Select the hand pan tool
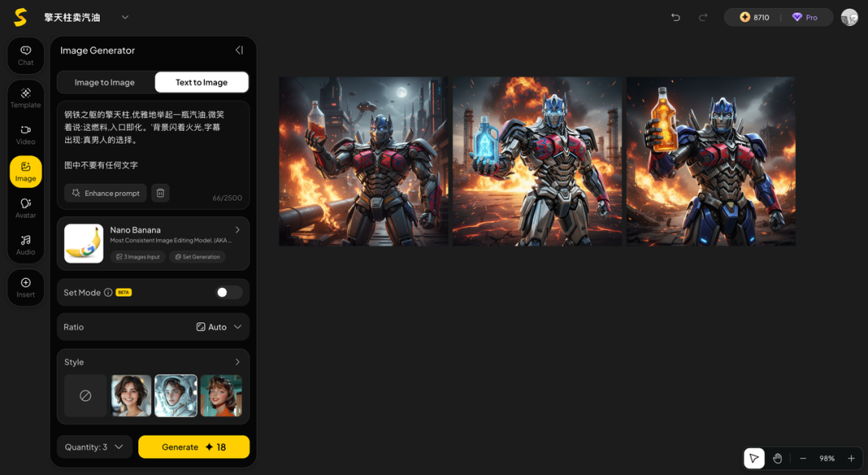Screen dimensions: 868x475 pos(777,458)
